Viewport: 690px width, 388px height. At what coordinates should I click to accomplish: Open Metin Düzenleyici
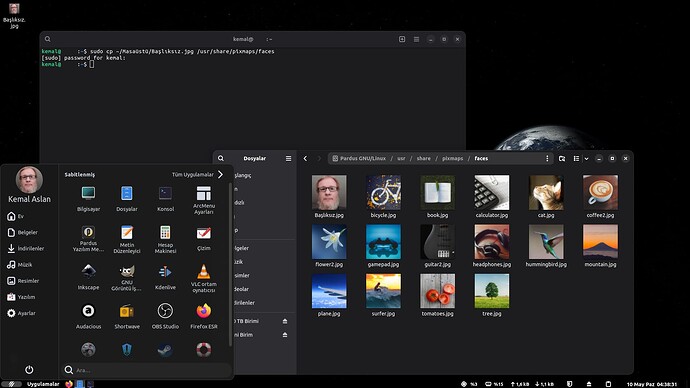click(127, 238)
